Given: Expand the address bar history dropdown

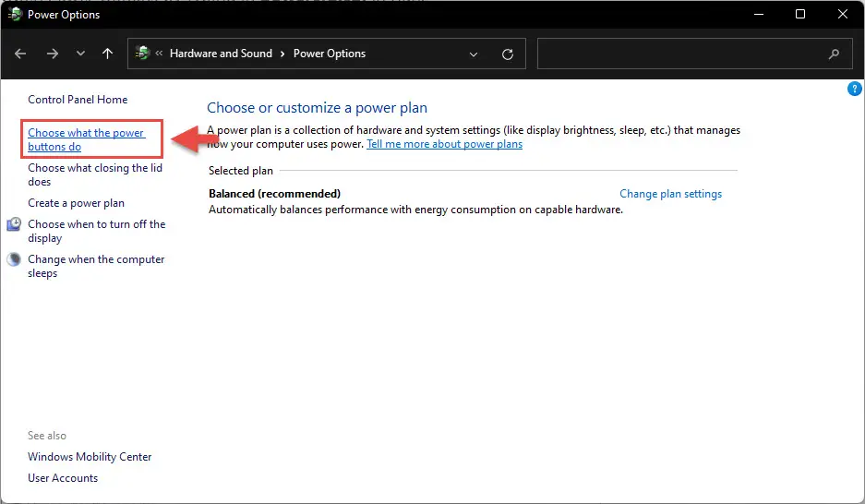Looking at the screenshot, I should pos(474,54).
